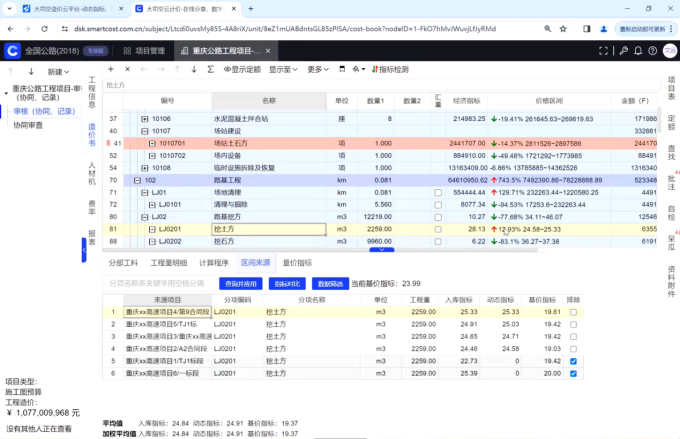Click the user avatar icon
Screen dimensions: 680x439
pos(669,50)
